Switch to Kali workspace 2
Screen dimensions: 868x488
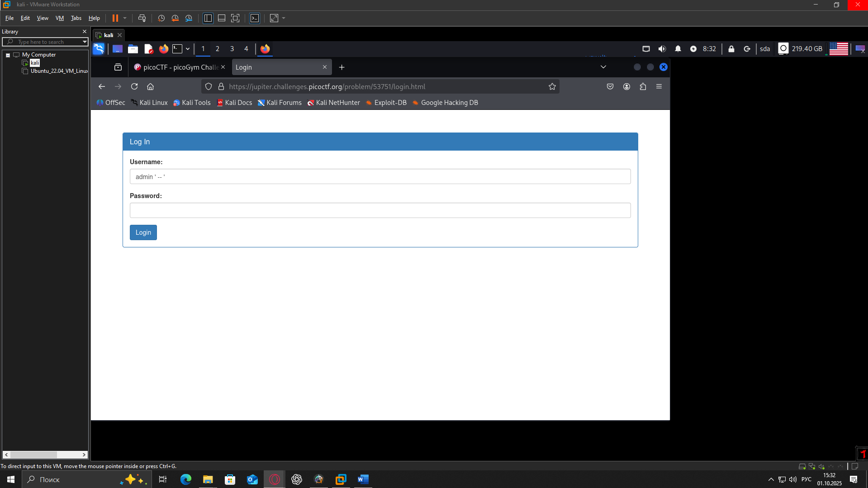click(x=218, y=49)
